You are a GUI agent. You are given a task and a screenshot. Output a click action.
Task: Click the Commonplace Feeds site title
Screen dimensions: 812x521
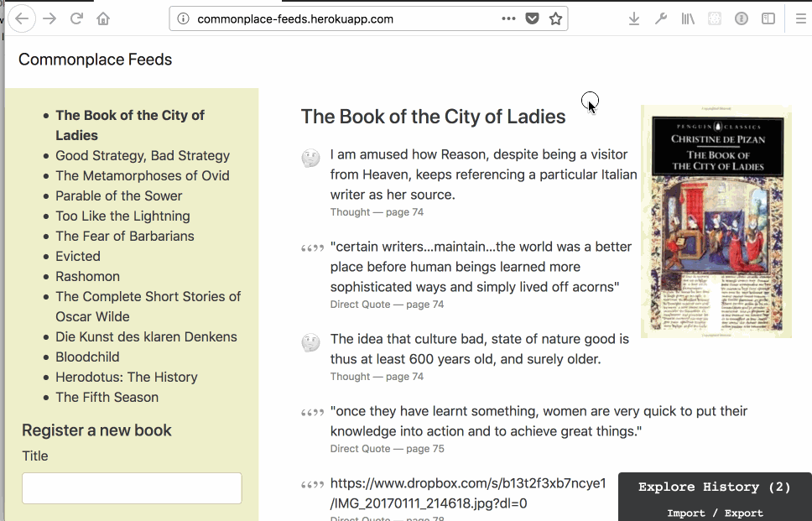[x=96, y=60]
